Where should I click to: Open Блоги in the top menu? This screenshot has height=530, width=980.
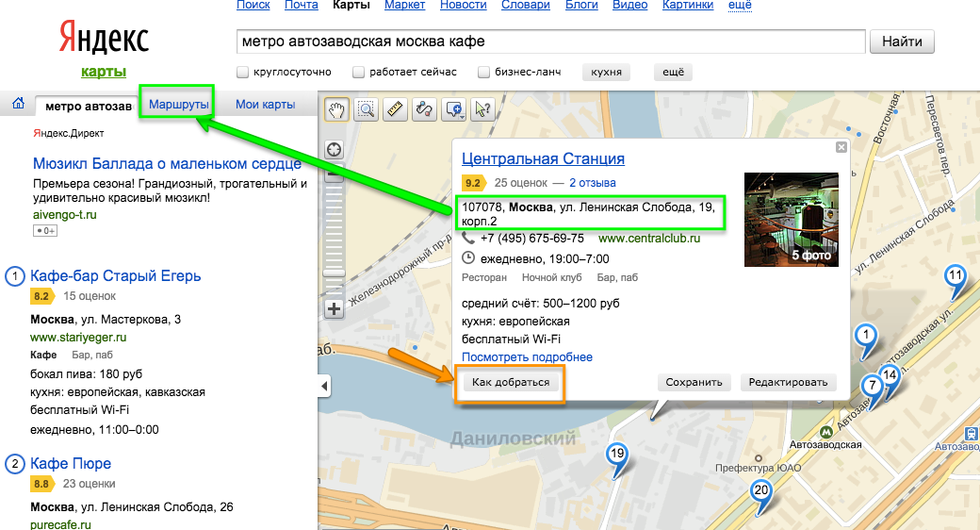point(581,5)
